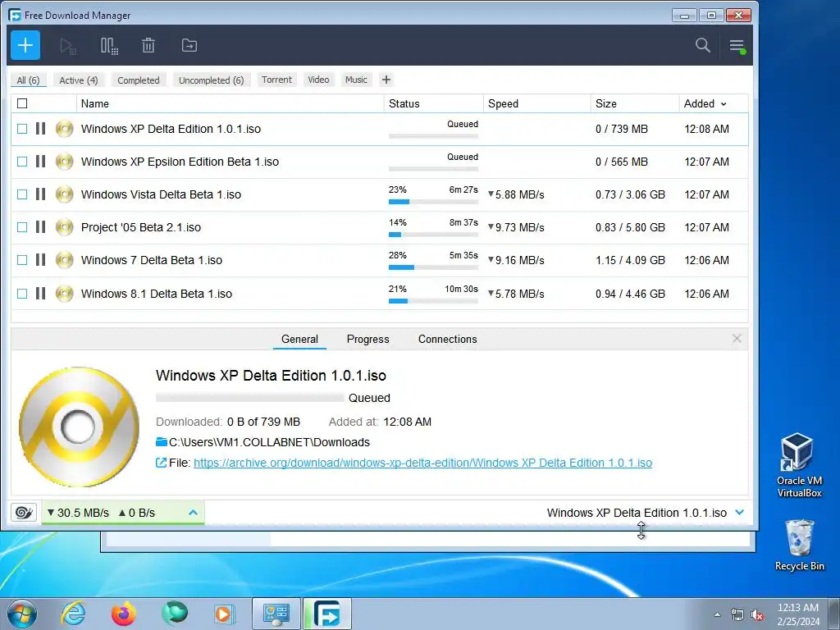The height and width of the screenshot is (630, 840).
Task: Open Windows Start button
Action: (x=22, y=614)
